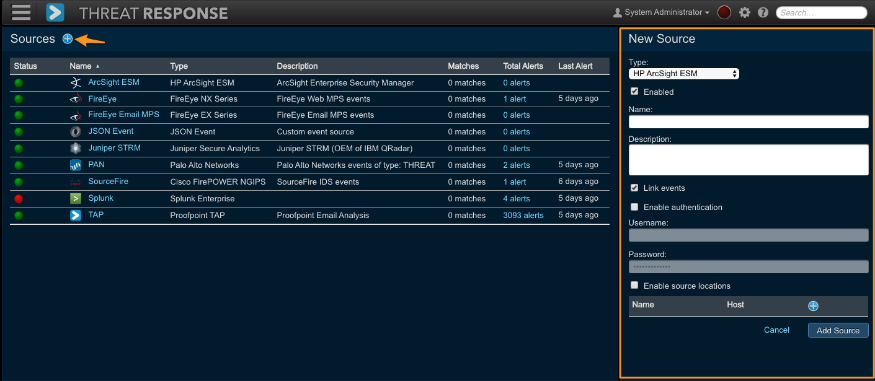
Task: Toggle the Link events checkbox
Action: click(634, 188)
